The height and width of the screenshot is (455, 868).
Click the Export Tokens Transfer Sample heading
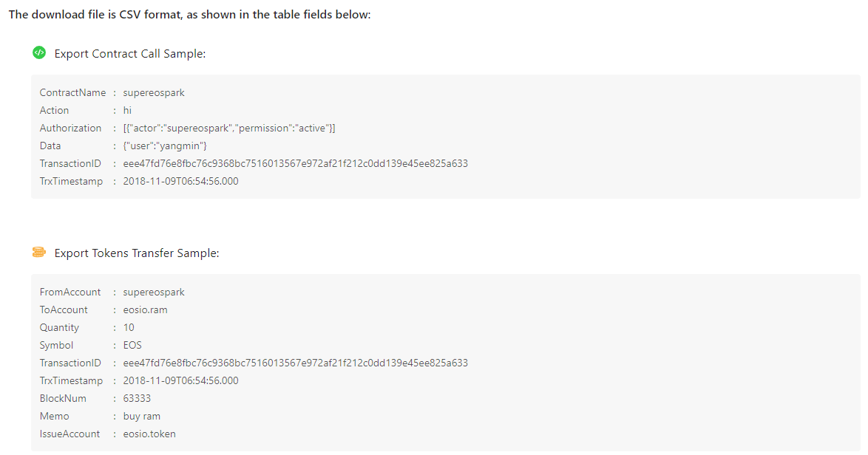[137, 253]
